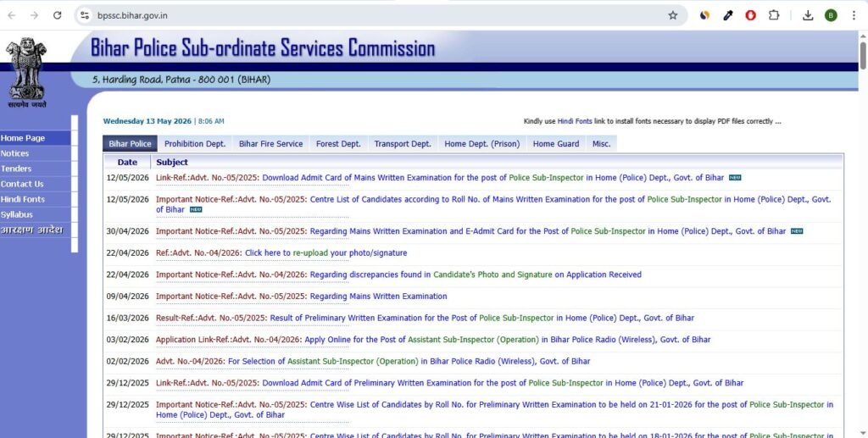Viewport: 868px width, 438px height.
Task: Click the Date column header
Action: (x=127, y=162)
